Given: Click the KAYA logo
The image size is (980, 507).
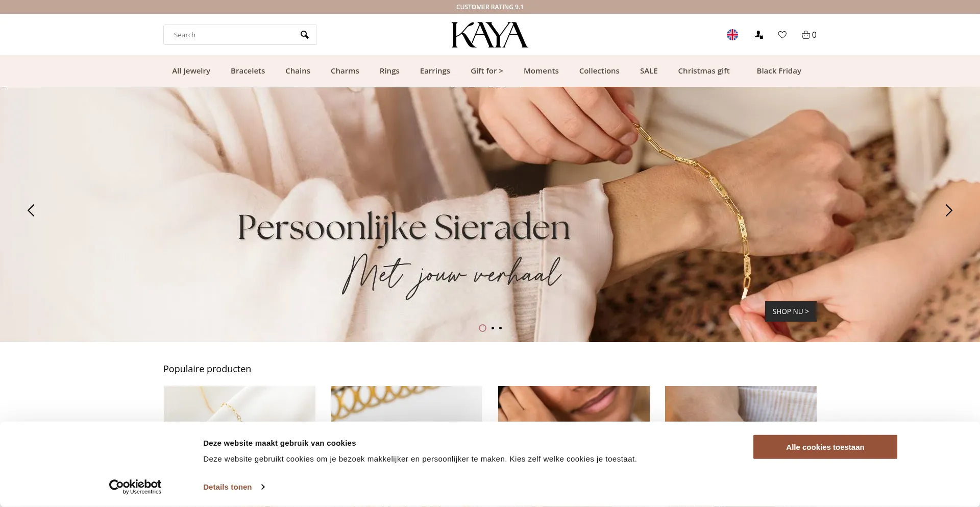Looking at the screenshot, I should point(489,35).
